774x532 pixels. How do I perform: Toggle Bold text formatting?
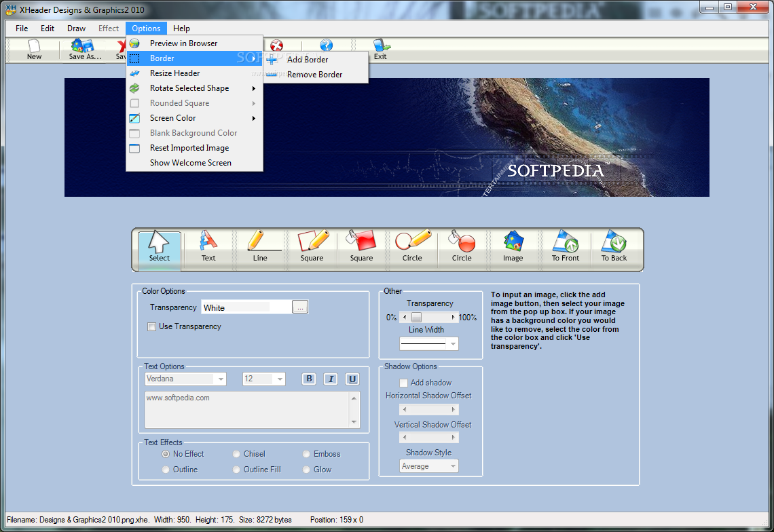(309, 379)
